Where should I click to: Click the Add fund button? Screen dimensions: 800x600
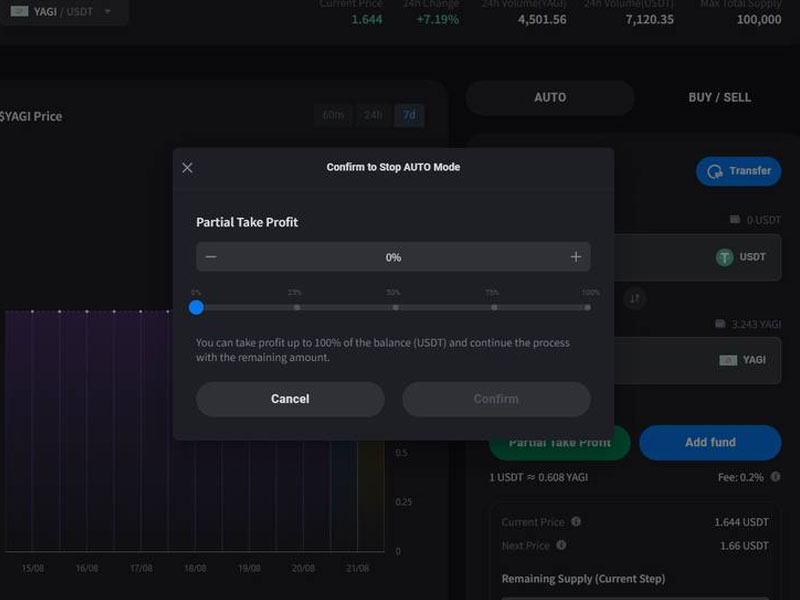coord(710,442)
